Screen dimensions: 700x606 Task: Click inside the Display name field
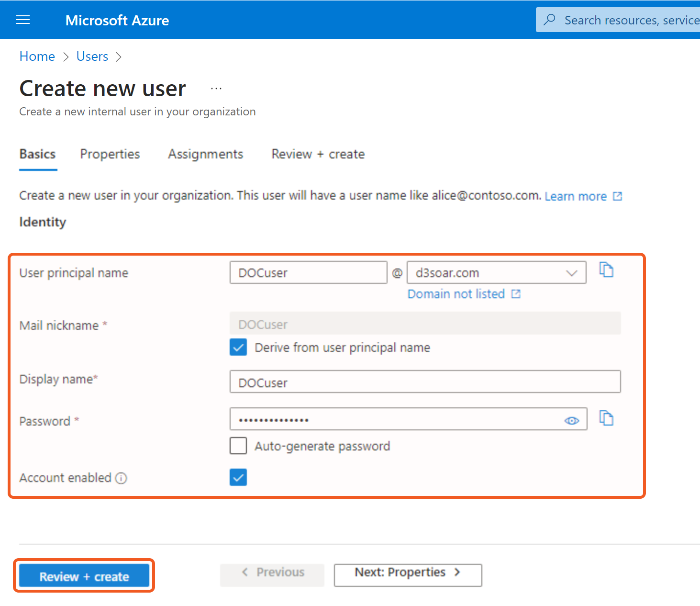[x=425, y=382]
